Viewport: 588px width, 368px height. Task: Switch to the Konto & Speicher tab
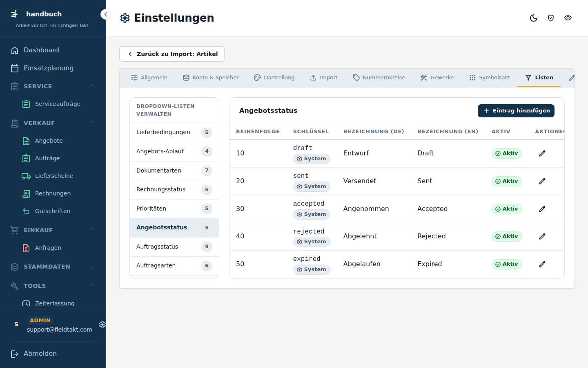[x=211, y=78]
